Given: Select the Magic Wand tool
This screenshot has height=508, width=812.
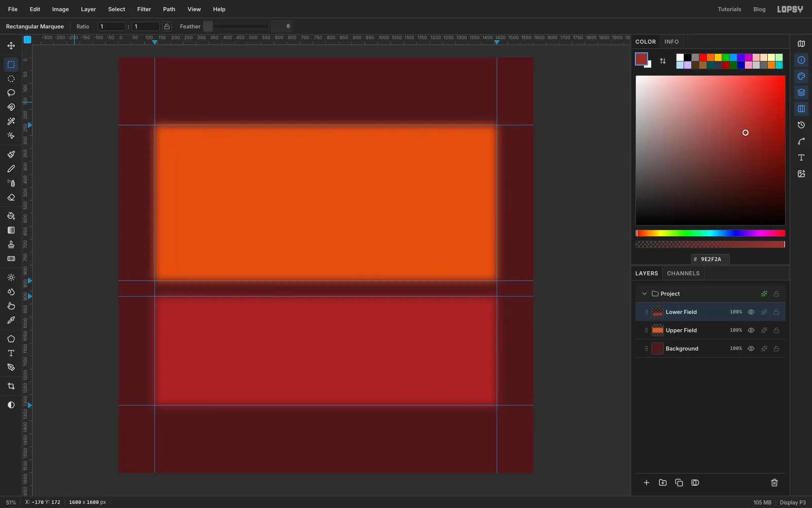Looking at the screenshot, I should pos(11,121).
